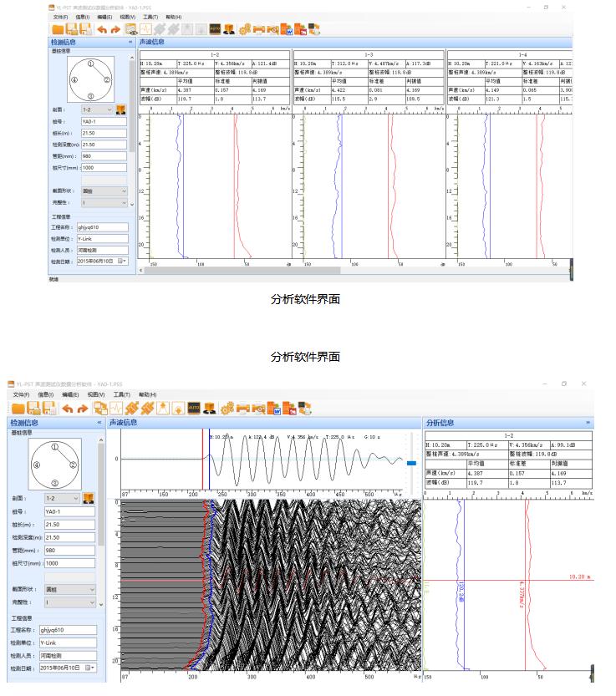Click stacked windows view icon in lower window toolbar
This screenshot has height=696, width=616.
click(x=101, y=408)
